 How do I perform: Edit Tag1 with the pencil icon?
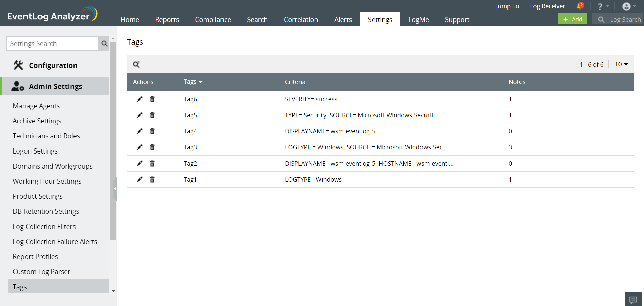tap(140, 179)
